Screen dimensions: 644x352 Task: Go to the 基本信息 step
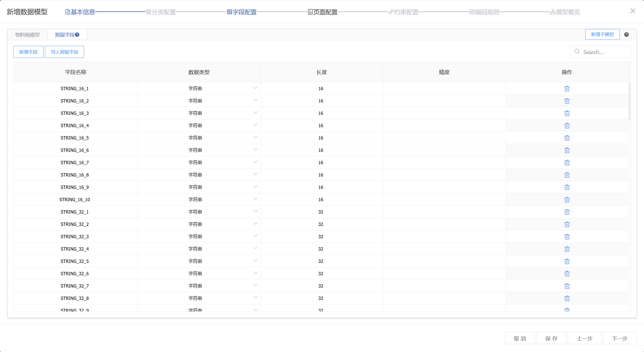pyautogui.click(x=80, y=12)
